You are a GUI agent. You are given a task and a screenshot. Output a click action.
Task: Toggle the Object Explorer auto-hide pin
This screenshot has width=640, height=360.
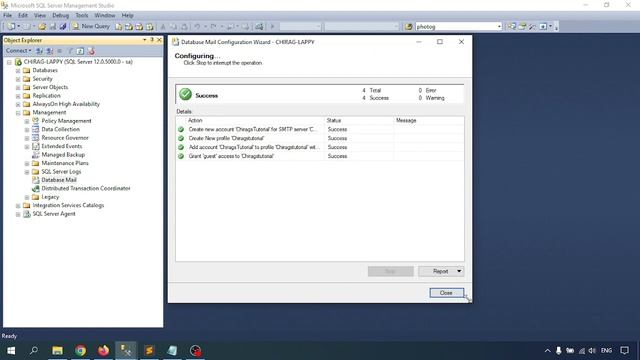point(152,40)
